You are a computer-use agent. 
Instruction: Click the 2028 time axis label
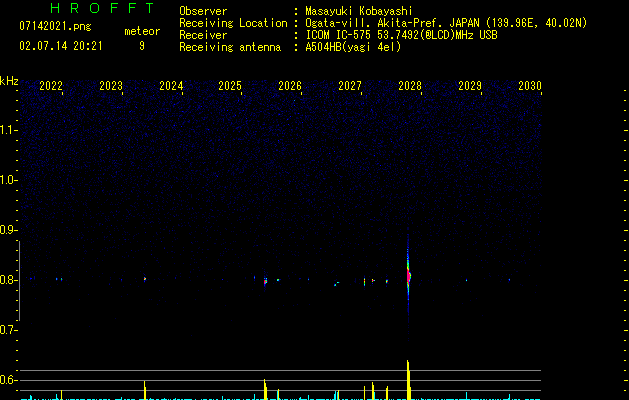pos(410,86)
